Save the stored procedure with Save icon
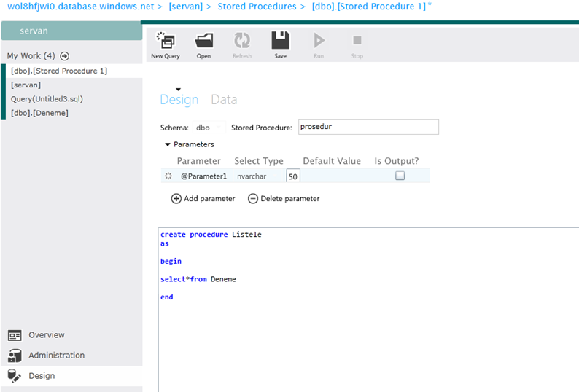This screenshot has height=392, width=579. point(280,40)
